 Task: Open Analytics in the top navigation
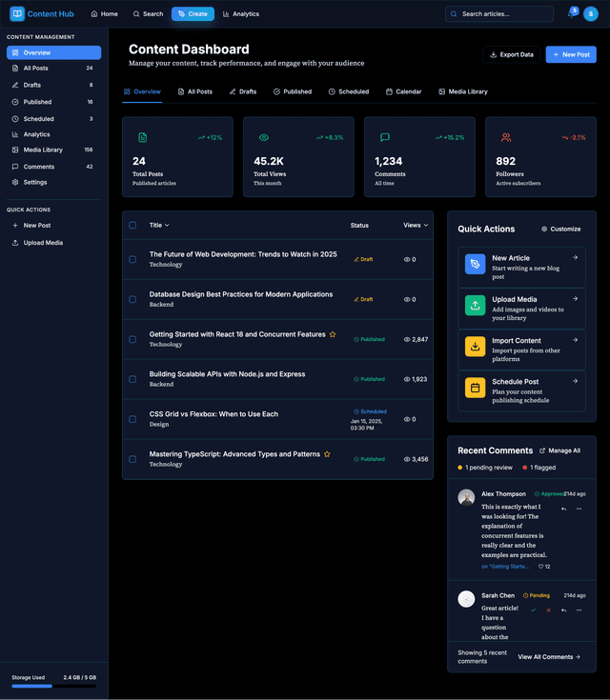tap(241, 14)
